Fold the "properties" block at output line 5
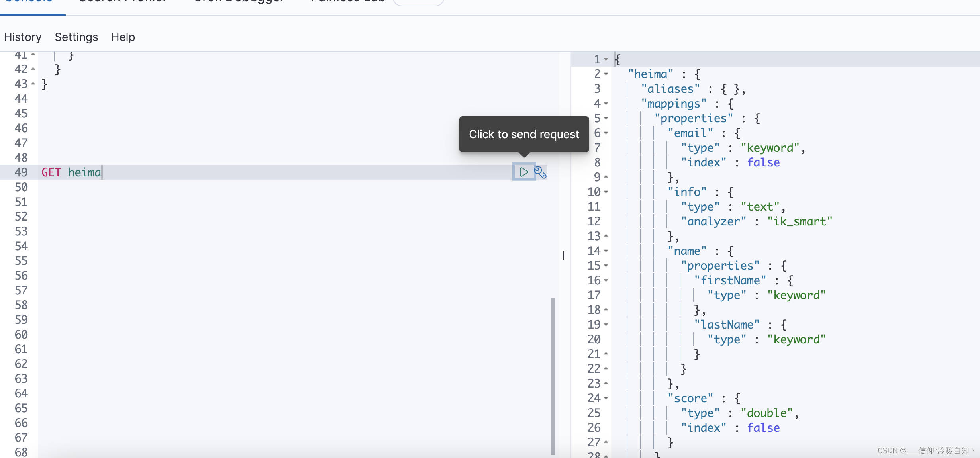 (606, 118)
